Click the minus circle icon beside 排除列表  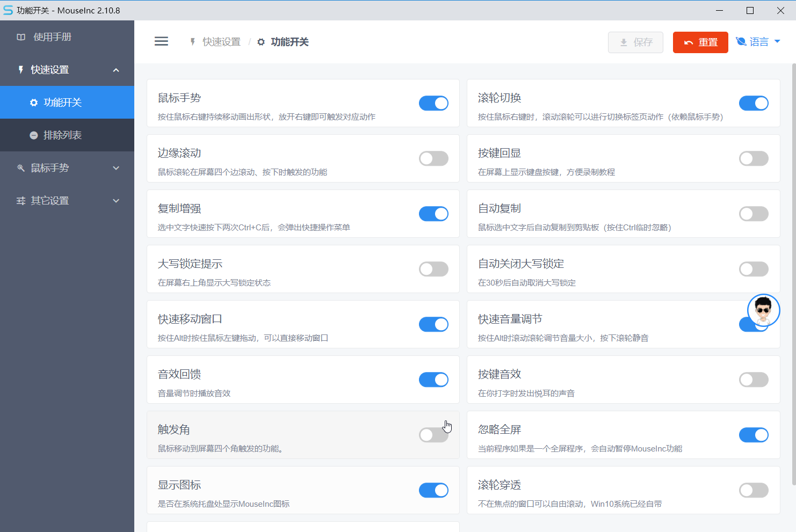[x=34, y=135]
